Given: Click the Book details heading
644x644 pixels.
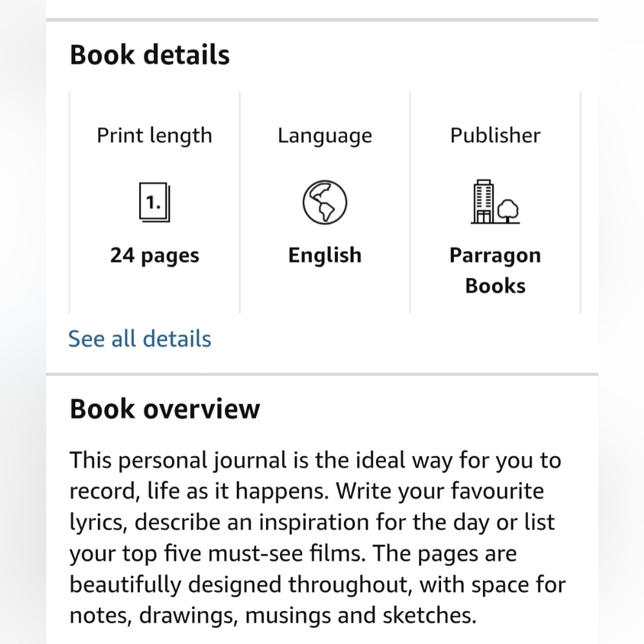Looking at the screenshot, I should (x=149, y=55).
